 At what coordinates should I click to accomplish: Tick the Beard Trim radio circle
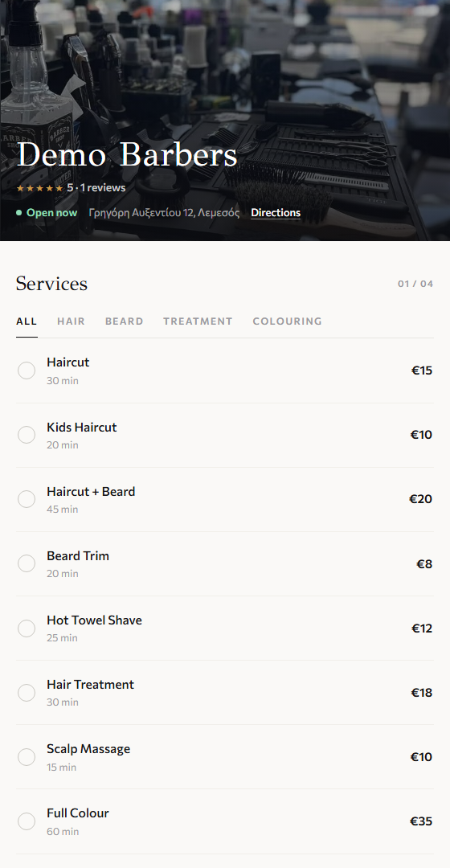click(27, 563)
